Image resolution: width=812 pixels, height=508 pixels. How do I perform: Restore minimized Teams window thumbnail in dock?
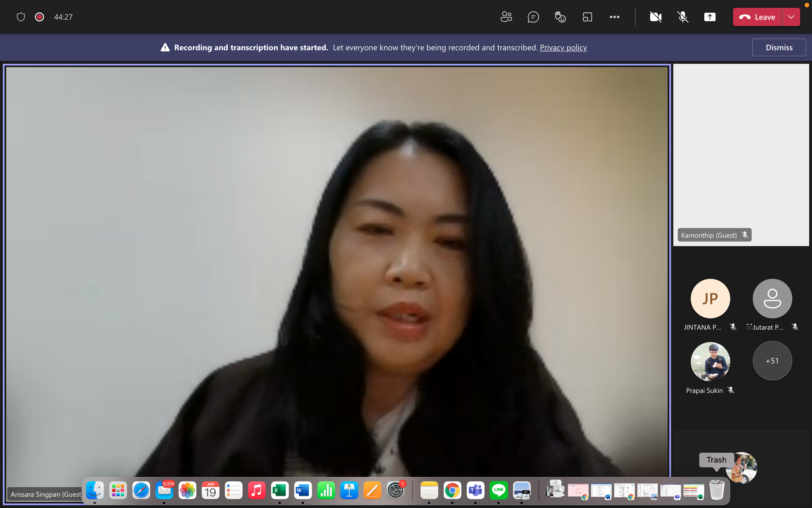tap(670, 491)
